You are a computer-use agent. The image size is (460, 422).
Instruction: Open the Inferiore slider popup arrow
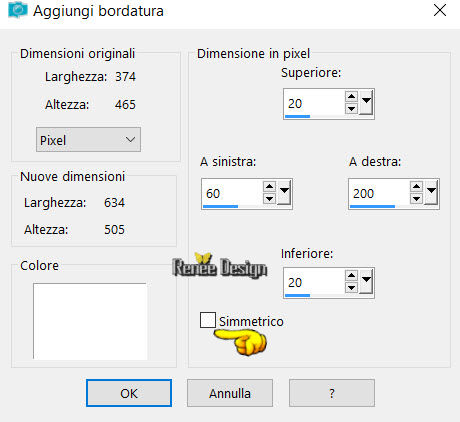(366, 281)
